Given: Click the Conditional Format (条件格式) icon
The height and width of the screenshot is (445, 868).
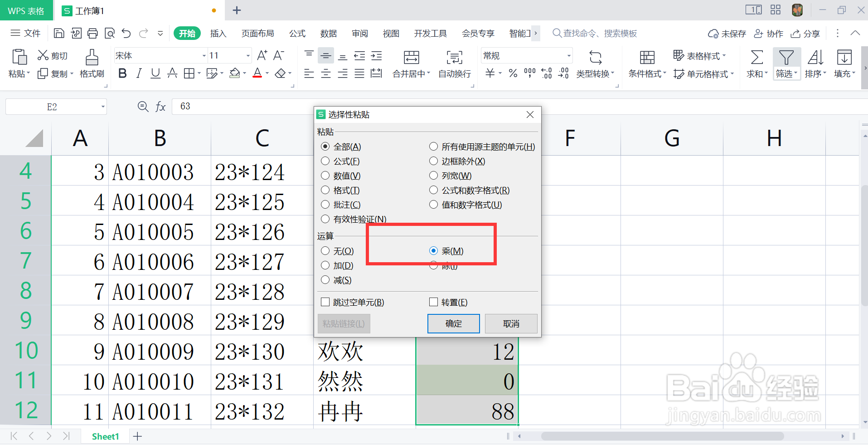Looking at the screenshot, I should pyautogui.click(x=647, y=58).
